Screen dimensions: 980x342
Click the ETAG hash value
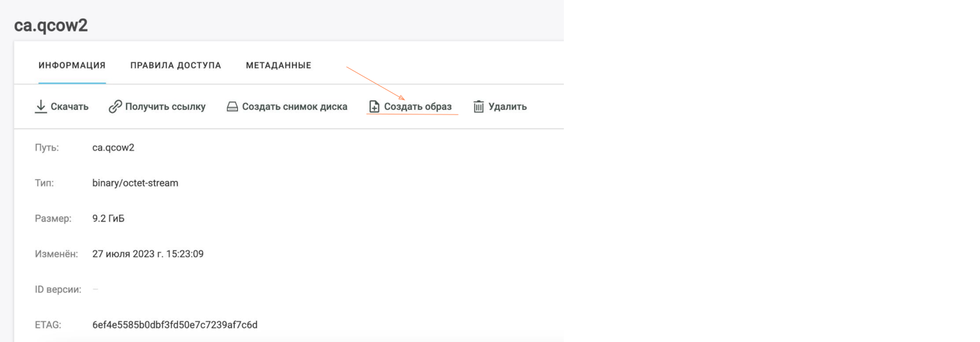click(174, 324)
